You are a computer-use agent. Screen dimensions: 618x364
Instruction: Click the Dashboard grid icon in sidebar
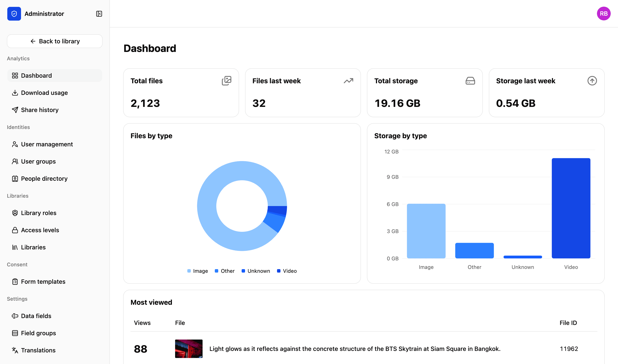click(15, 76)
